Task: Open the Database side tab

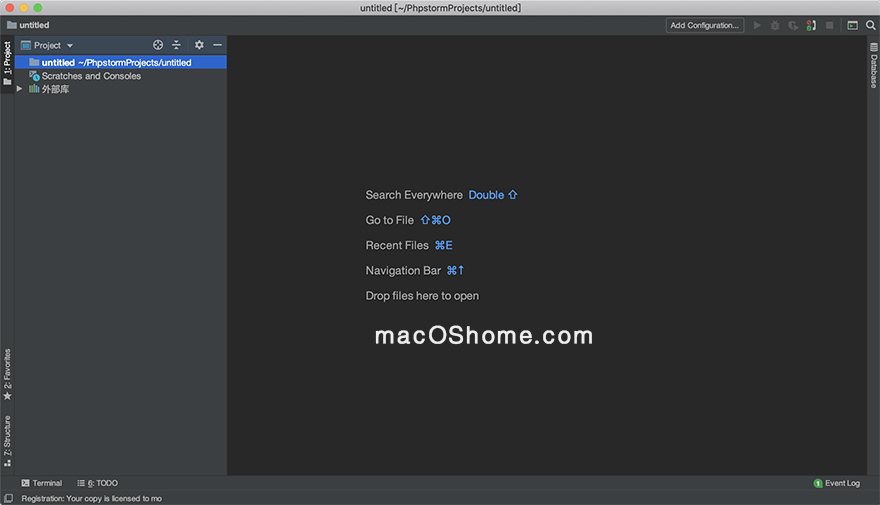Action: click(x=874, y=65)
